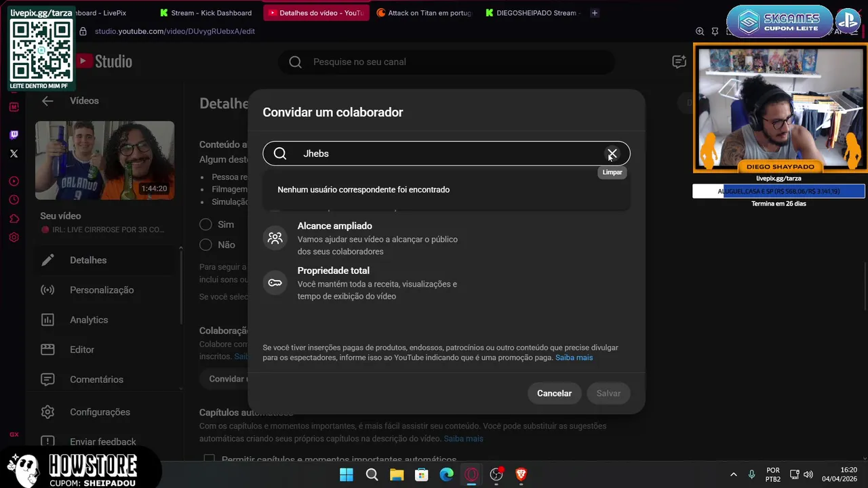Open the Windows Start menu
This screenshot has width=868, height=488.
coord(347,474)
